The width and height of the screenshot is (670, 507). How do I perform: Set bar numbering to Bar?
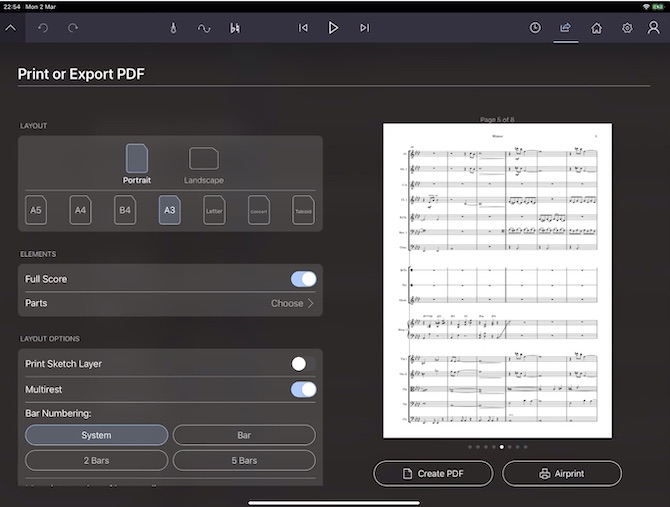tap(244, 435)
